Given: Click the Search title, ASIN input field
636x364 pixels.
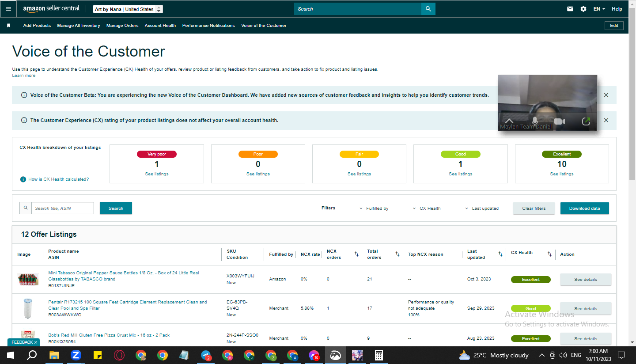Looking at the screenshot, I should pos(63,208).
